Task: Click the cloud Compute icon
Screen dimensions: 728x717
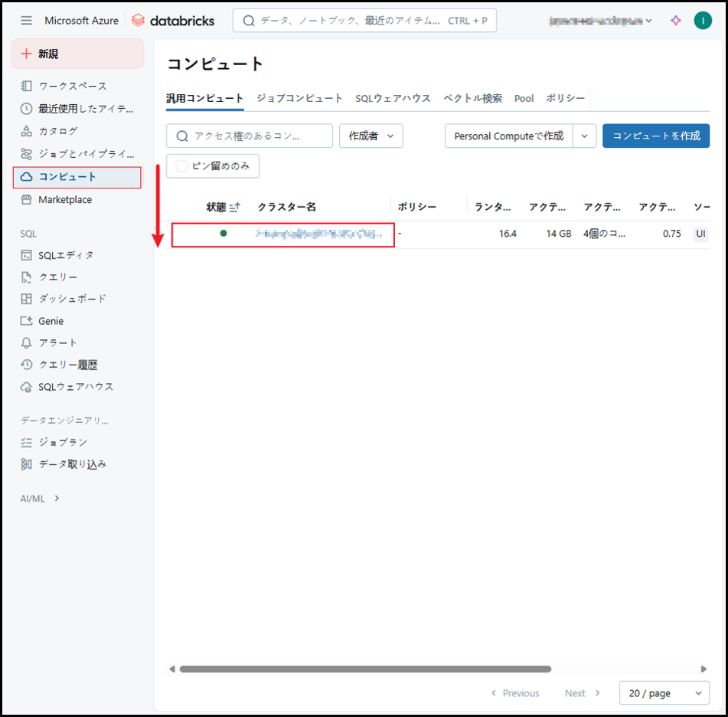Action: click(x=27, y=177)
